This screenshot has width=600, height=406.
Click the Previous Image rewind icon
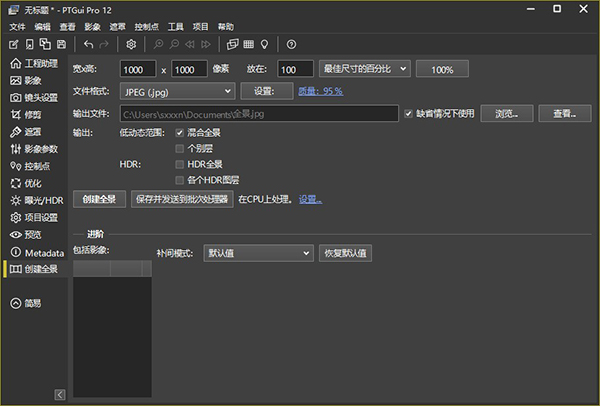tap(190, 44)
